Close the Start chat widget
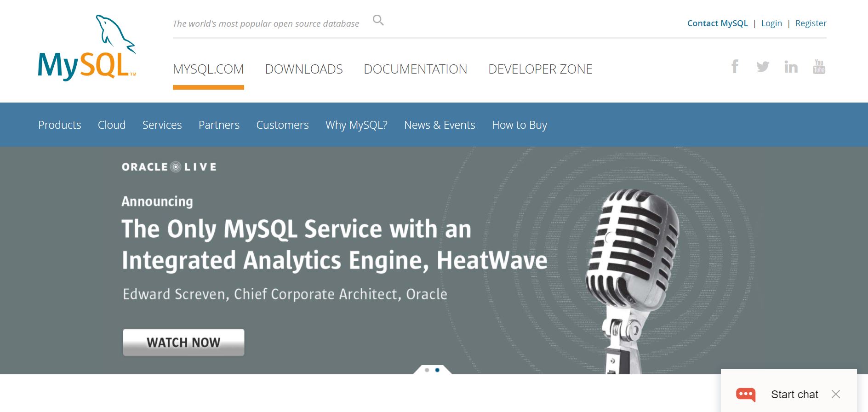This screenshot has height=412, width=868. click(x=836, y=394)
